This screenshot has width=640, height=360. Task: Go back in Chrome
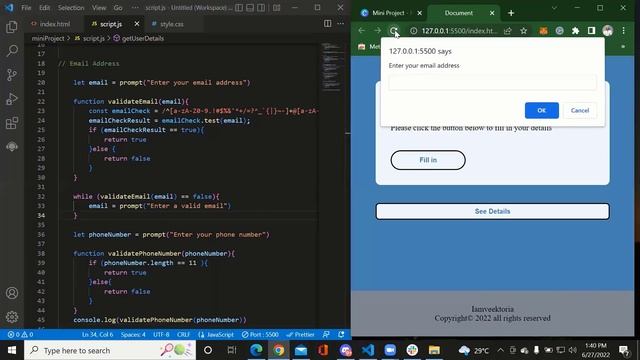(362, 31)
